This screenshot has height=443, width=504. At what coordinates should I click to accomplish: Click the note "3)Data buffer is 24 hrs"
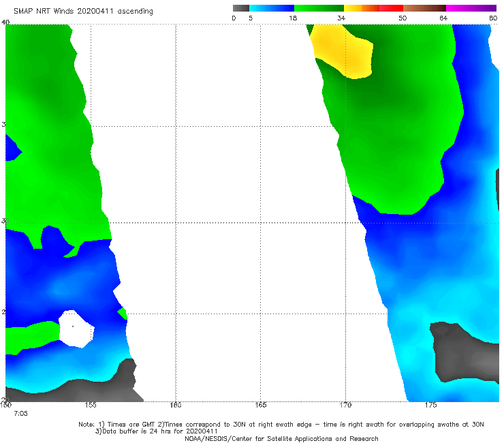coord(156,431)
